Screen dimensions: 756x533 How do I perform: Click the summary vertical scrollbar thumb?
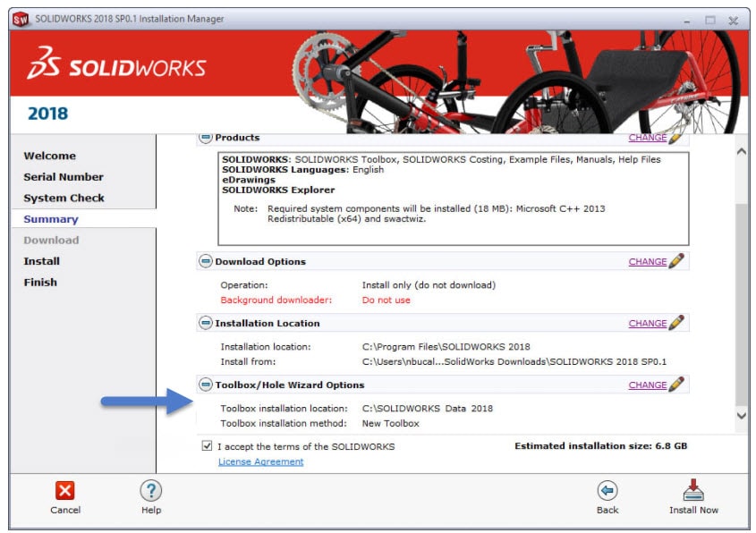741,305
